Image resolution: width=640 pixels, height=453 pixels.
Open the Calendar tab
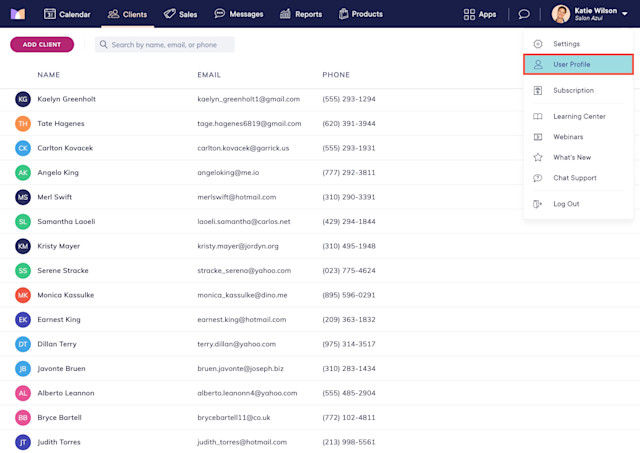point(67,14)
